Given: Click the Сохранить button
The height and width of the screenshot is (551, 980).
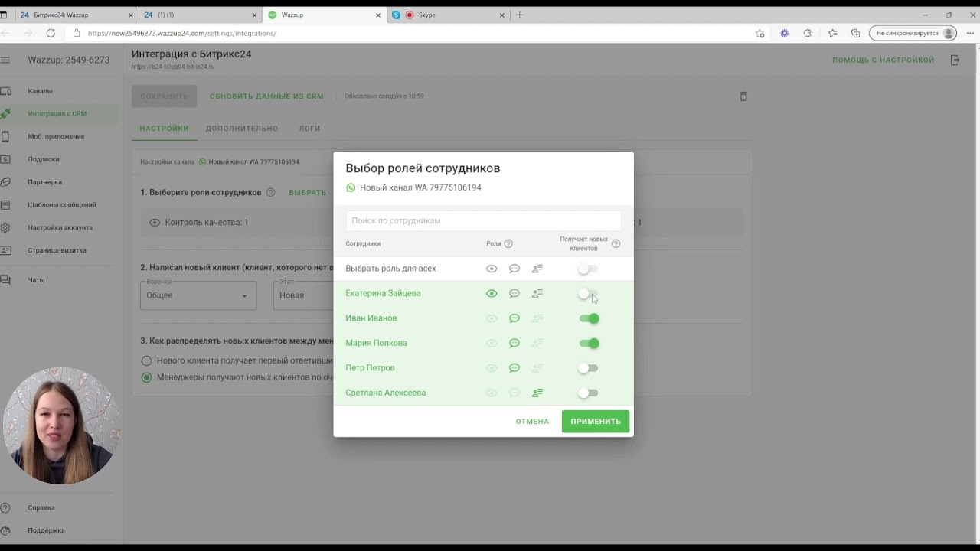Looking at the screenshot, I should [164, 96].
